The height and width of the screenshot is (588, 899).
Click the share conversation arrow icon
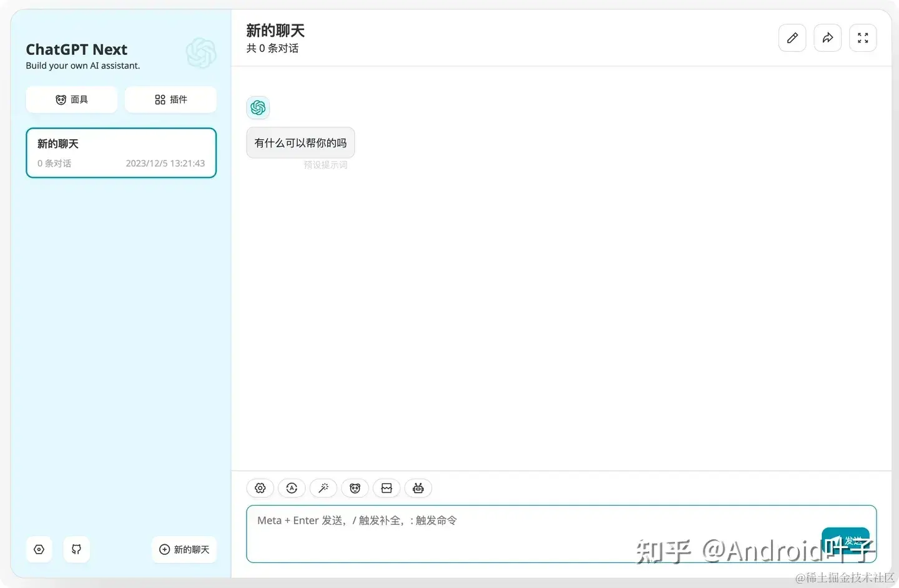pos(828,38)
